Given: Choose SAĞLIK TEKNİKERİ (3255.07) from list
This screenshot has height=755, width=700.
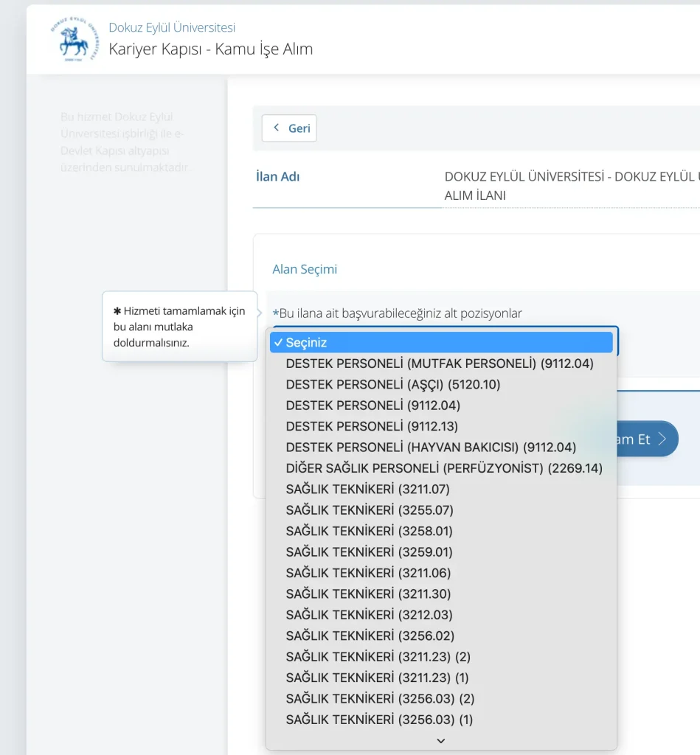Looking at the screenshot, I should 441,510.
